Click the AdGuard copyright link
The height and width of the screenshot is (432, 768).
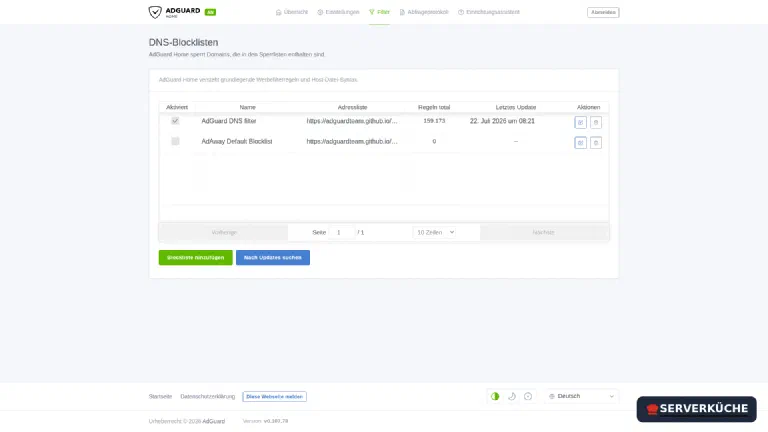pyautogui.click(x=214, y=421)
